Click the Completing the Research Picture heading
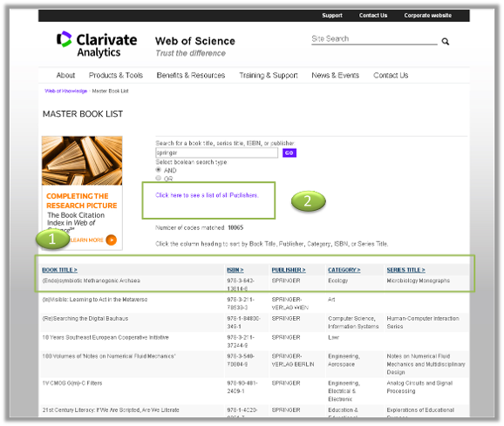The height and width of the screenshot is (426, 504). (x=82, y=200)
